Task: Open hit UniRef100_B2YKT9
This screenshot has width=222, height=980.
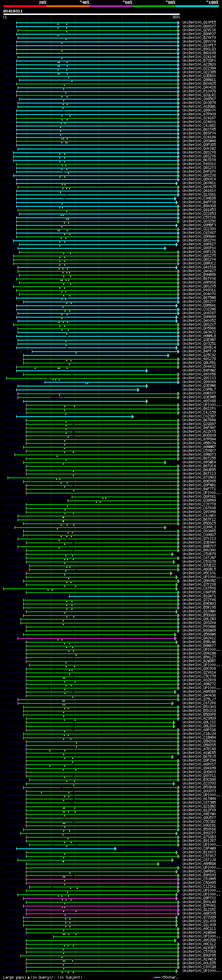Action: [199, 38]
